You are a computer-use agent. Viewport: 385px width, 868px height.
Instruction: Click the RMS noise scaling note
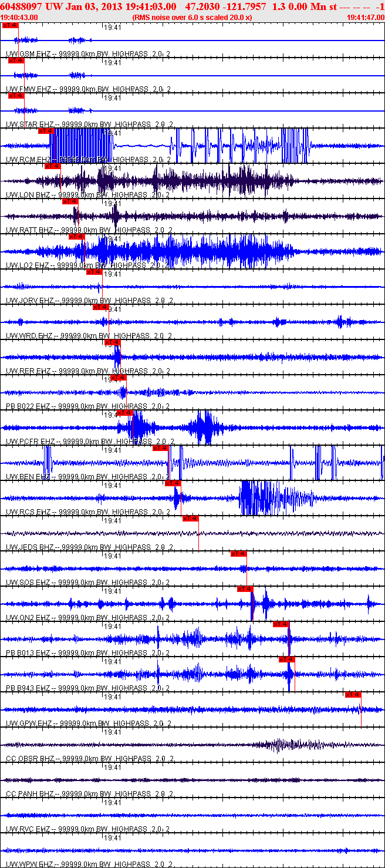point(193,18)
